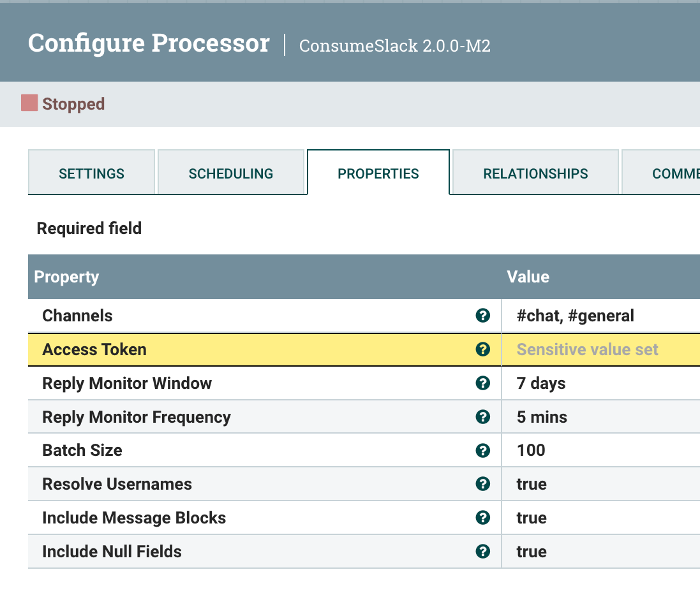Image resolution: width=700 pixels, height=600 pixels.
Task: Switch to the Scheduling tab
Action: coord(231,173)
